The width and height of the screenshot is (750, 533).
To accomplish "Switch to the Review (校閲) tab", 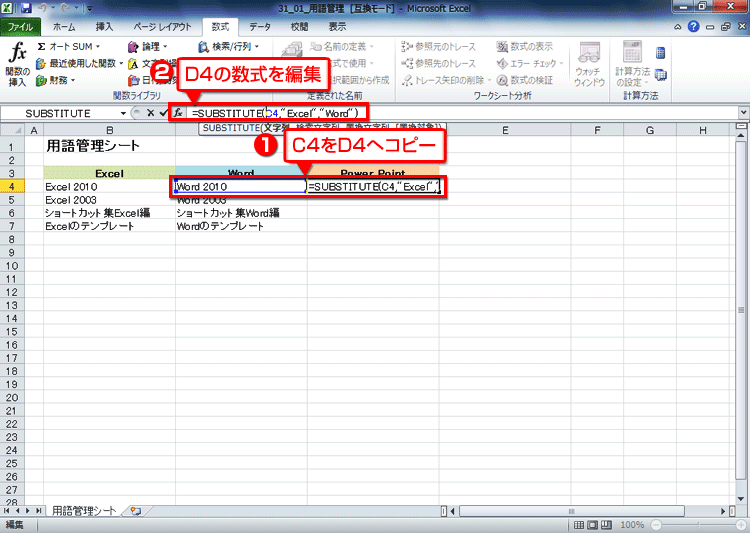I will pyautogui.click(x=299, y=27).
